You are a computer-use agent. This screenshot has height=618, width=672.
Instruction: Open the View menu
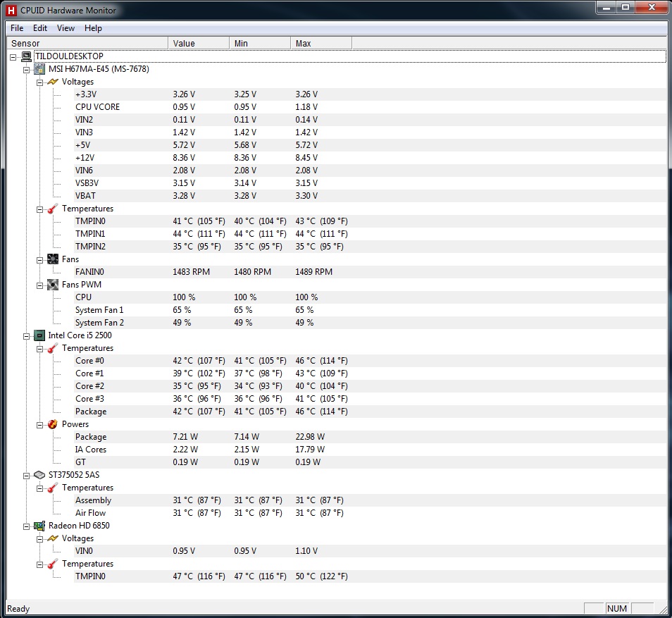[66, 28]
